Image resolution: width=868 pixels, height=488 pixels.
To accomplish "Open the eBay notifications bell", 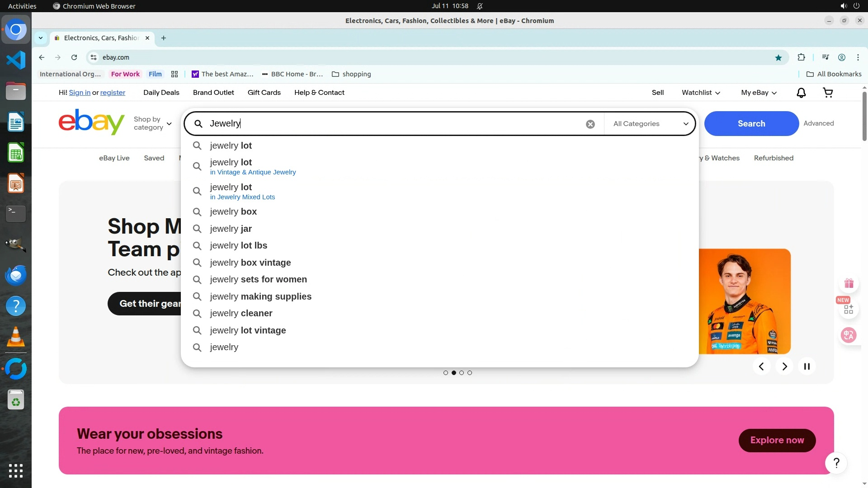I will (x=801, y=93).
